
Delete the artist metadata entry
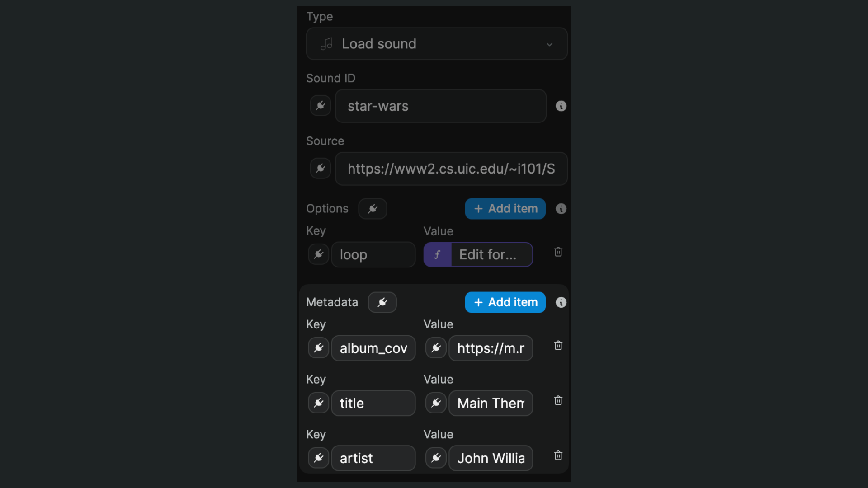tap(557, 455)
